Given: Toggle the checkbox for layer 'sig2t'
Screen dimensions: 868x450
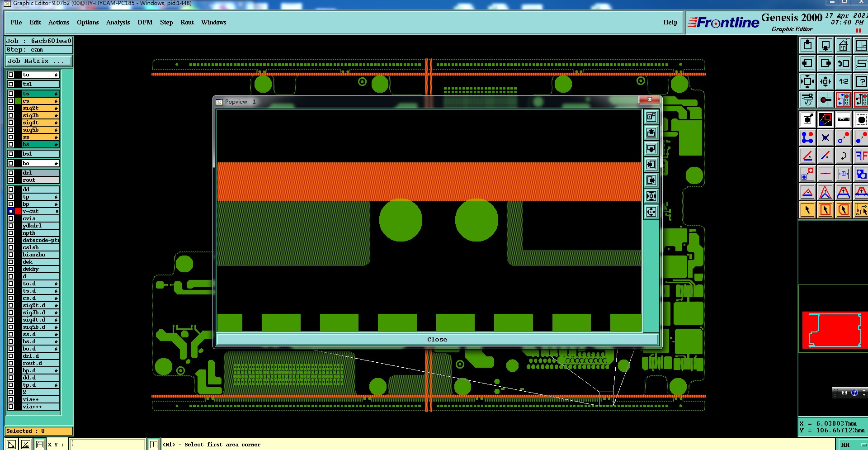Looking at the screenshot, I should 11,108.
